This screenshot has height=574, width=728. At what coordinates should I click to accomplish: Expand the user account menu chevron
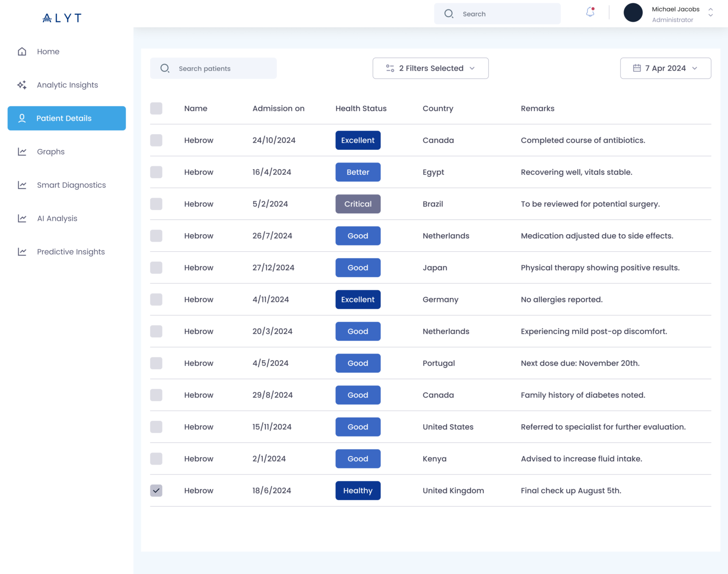710,13
